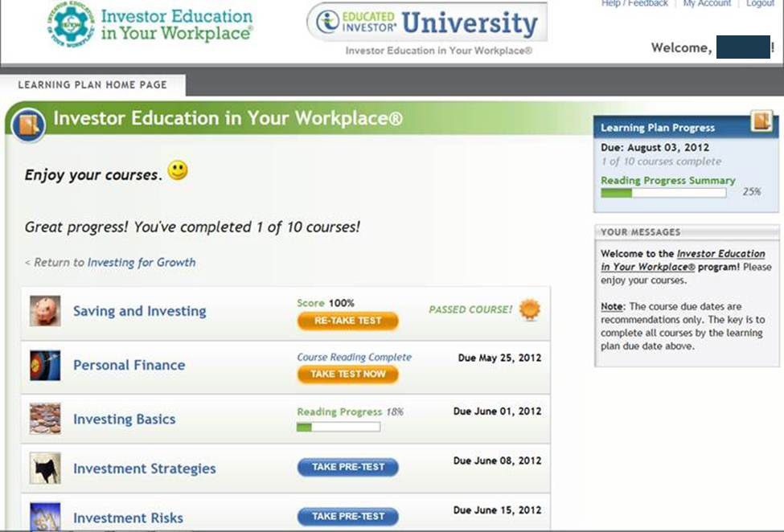
Task: Start Investment Strategies Take Pre-Test
Action: pos(347,467)
